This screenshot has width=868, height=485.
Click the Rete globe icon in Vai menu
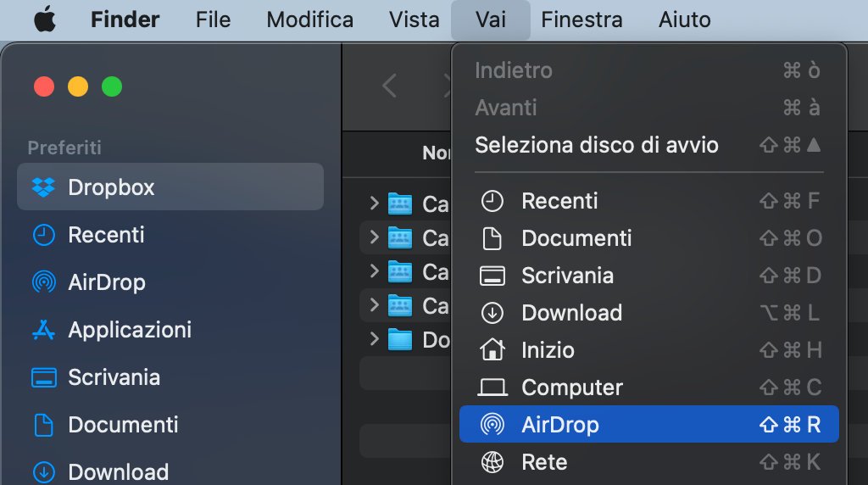click(x=492, y=462)
